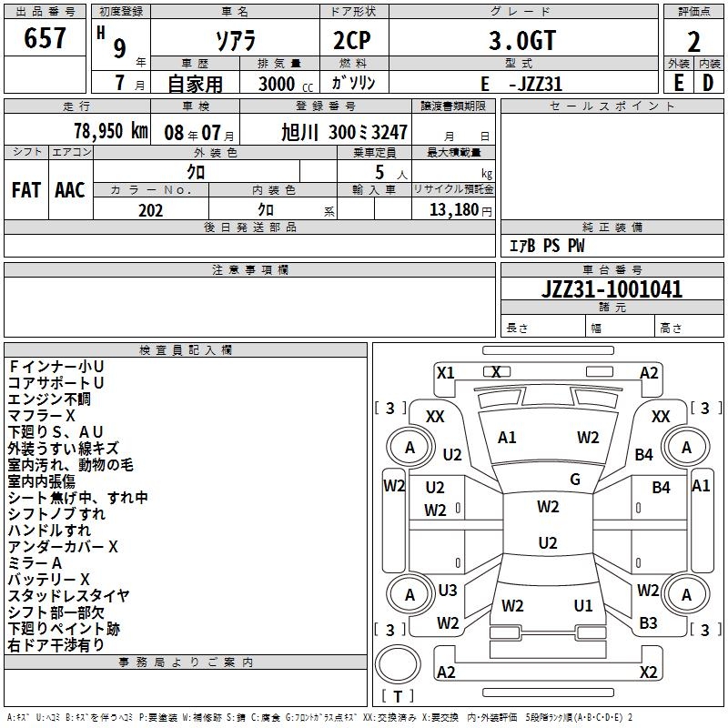
Task: Click the lower-left wheel circle marked A
Action: point(409,595)
